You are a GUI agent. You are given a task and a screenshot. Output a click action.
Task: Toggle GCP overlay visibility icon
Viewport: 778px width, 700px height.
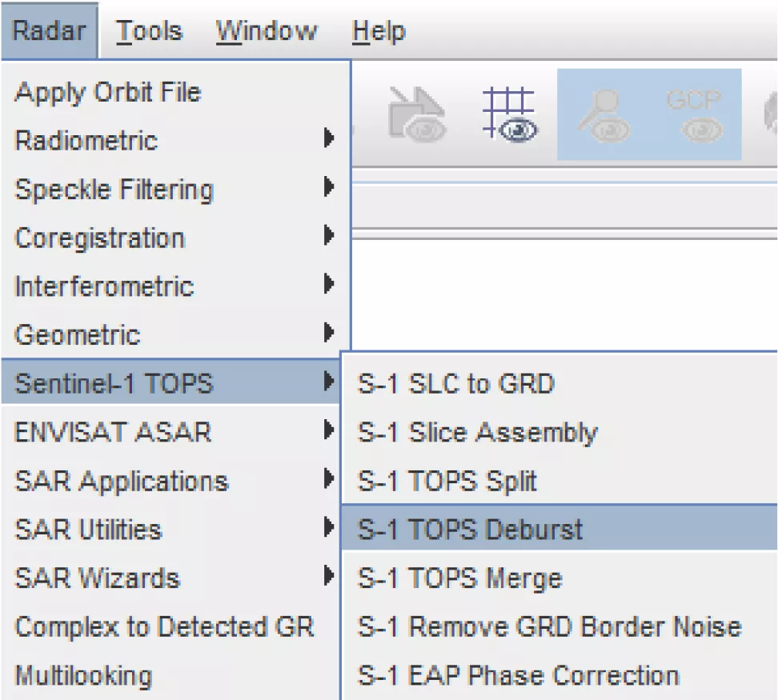pos(695,114)
